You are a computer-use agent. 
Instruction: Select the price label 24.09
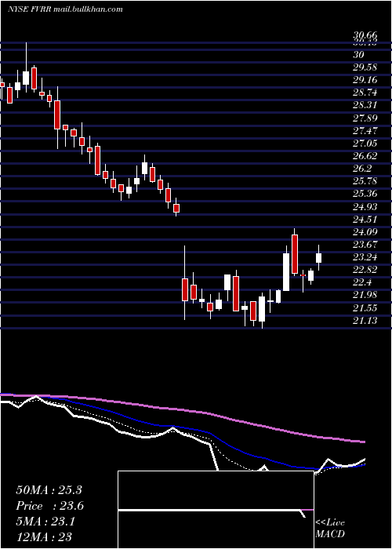pyautogui.click(x=365, y=232)
